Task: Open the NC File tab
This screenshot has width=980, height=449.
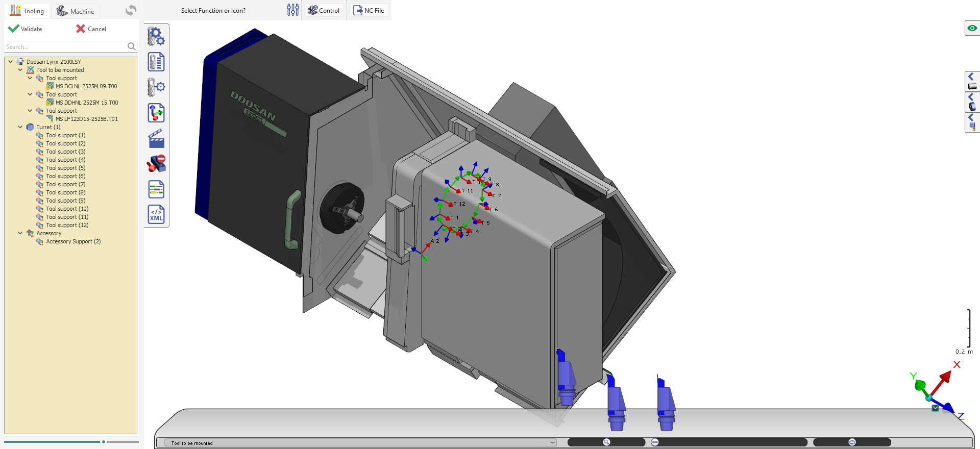Action: point(369,10)
